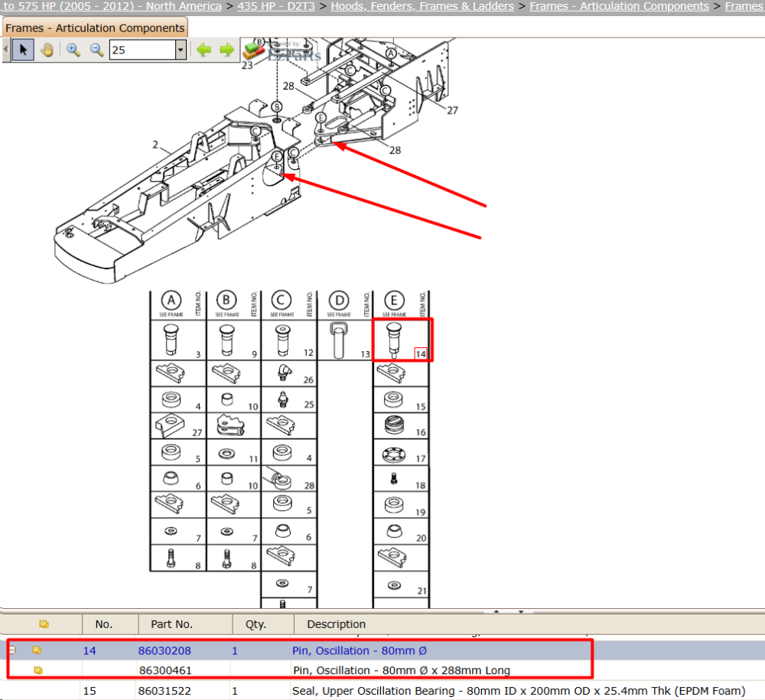Open 'Hoods, Fenders, Frames & Ladders' breadcrumb link
Image resolution: width=765 pixels, height=700 pixels.
(422, 6)
